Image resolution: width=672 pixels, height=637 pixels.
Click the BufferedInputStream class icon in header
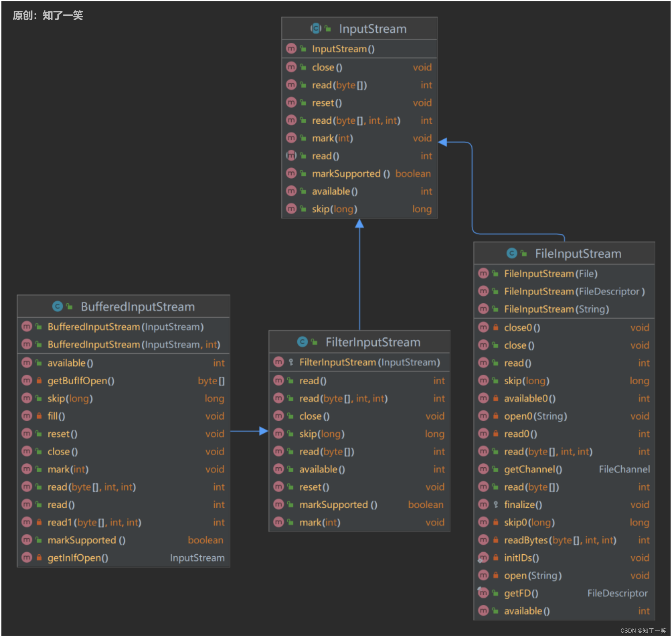coord(57,306)
